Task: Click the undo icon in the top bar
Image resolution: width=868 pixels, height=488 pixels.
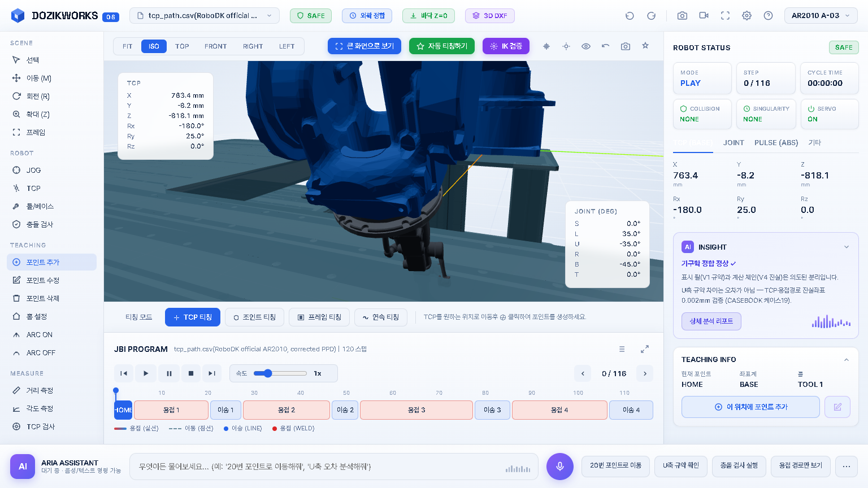Action: [x=630, y=16]
